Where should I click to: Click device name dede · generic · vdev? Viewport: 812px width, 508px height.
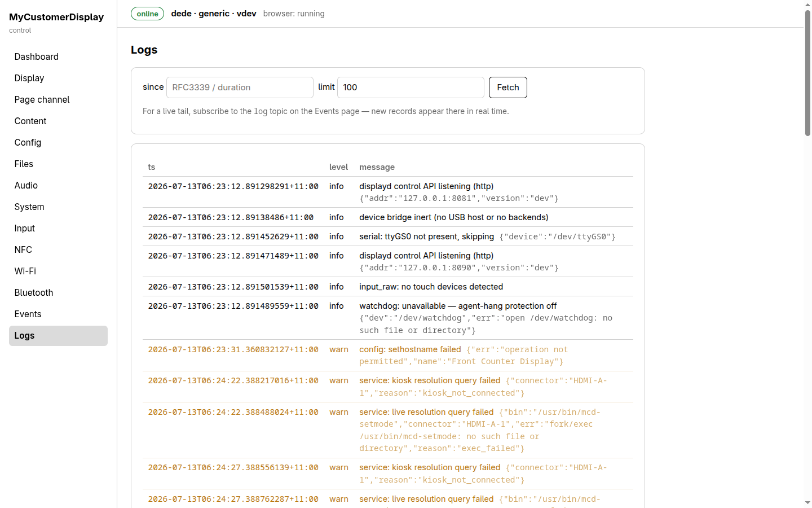[x=214, y=14]
